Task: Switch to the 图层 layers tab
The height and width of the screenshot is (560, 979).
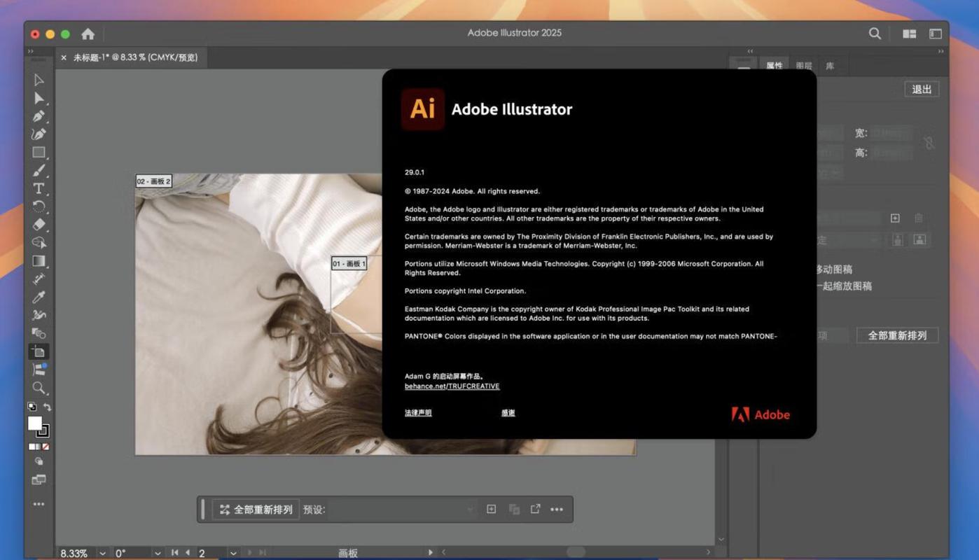Action: click(804, 66)
